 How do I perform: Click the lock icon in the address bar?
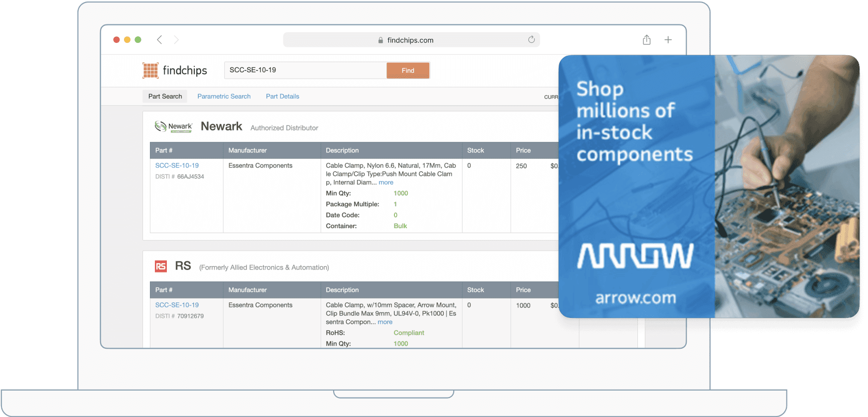click(x=380, y=40)
